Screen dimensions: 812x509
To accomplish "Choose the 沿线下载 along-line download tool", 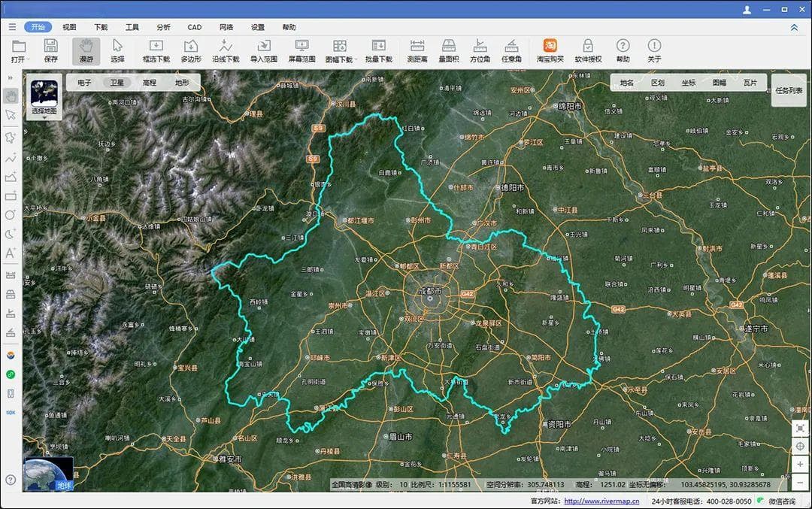I will point(226,51).
